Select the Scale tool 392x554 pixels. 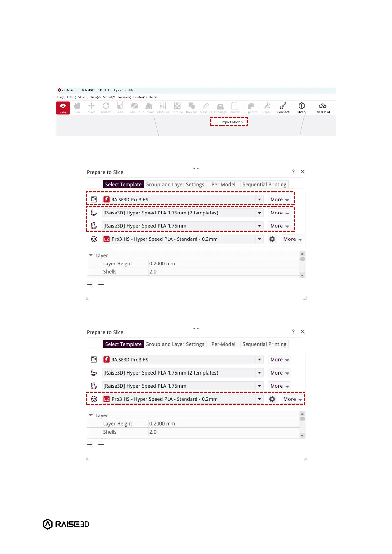pos(120,108)
